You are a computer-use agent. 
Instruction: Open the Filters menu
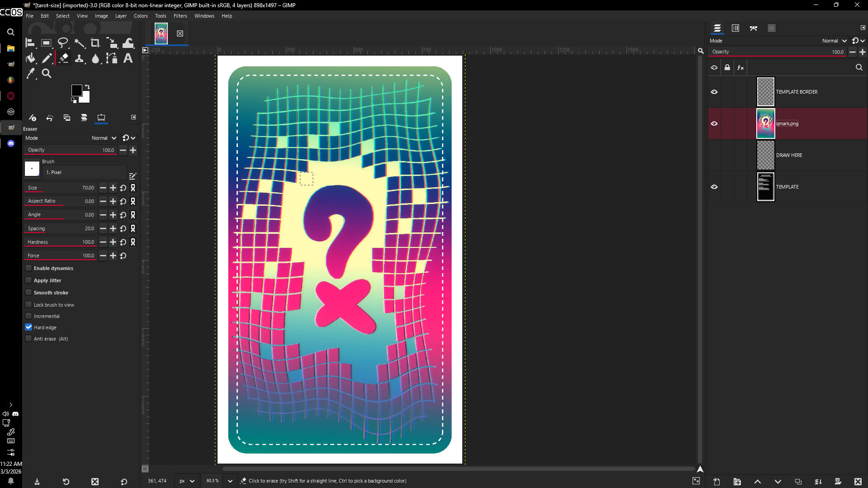coord(180,16)
